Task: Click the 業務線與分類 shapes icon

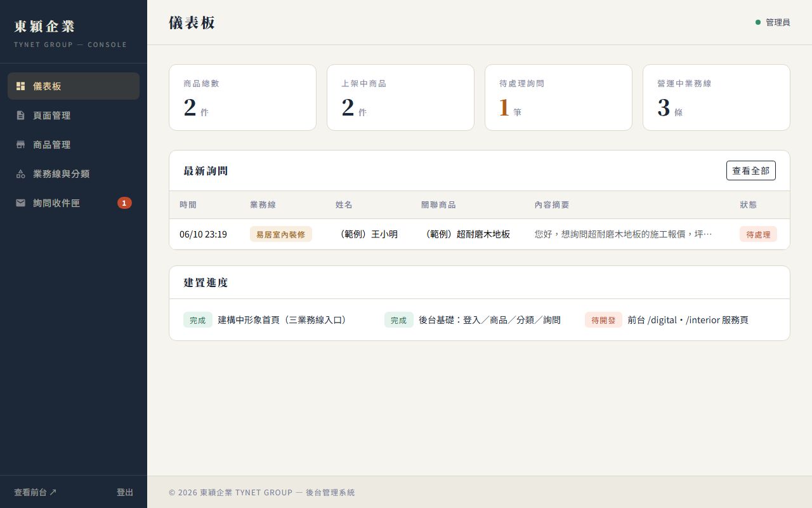Action: 20,174
